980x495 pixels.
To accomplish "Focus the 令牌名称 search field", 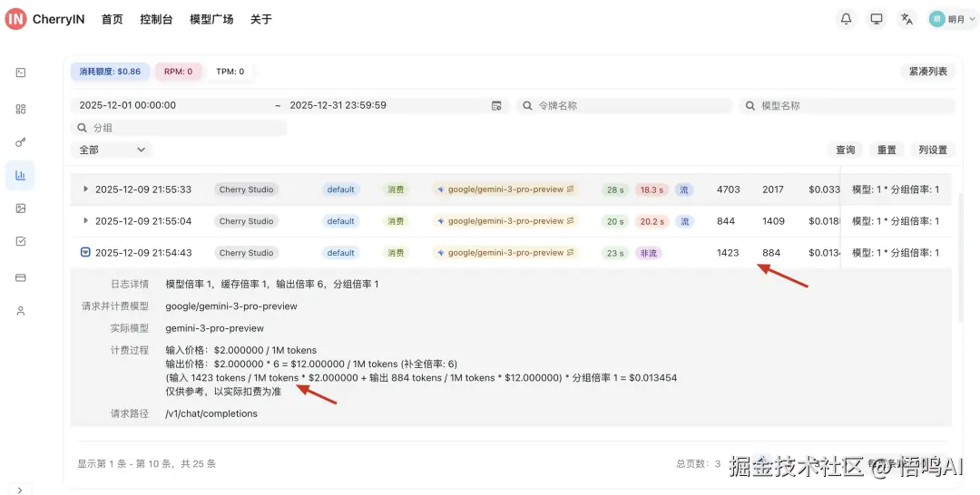I will pos(624,105).
